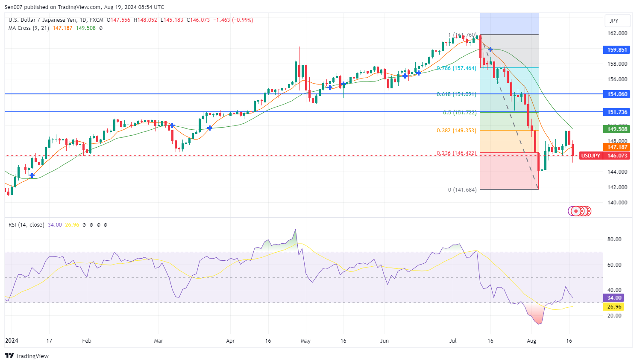Click the MA cross marker in mid-January

coord(32,175)
